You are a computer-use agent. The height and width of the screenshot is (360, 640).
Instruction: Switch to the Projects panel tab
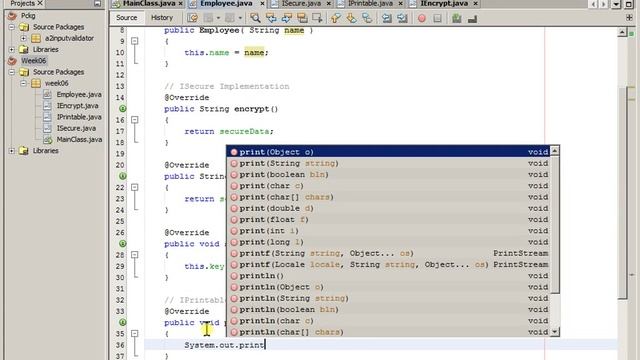click(22, 3)
